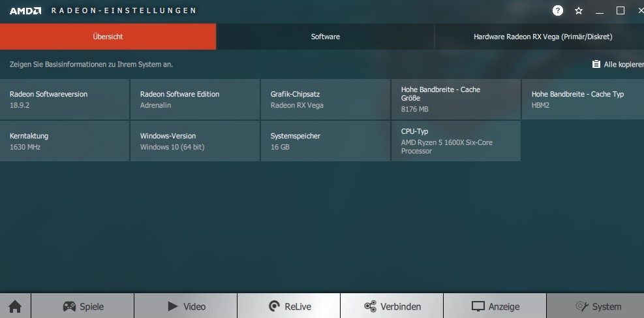Open the Video section
This screenshot has height=318, width=644.
pos(186,306)
